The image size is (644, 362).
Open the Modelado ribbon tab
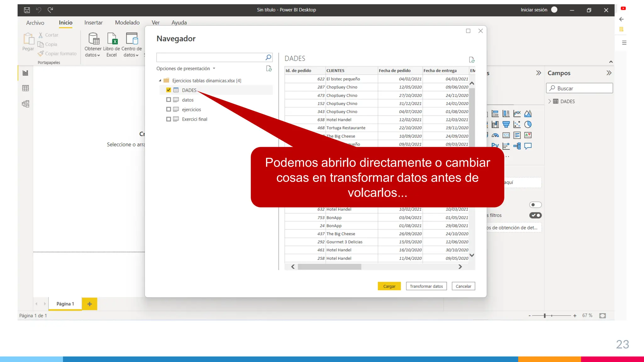127,23
